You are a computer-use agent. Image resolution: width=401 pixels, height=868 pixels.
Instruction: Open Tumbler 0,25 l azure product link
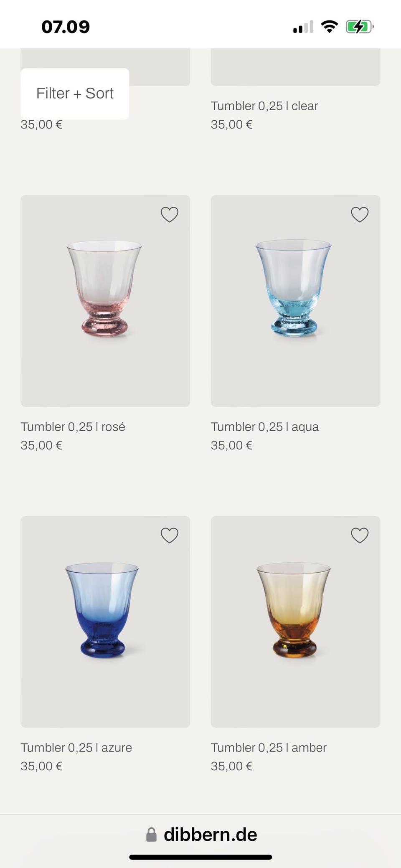(76, 748)
